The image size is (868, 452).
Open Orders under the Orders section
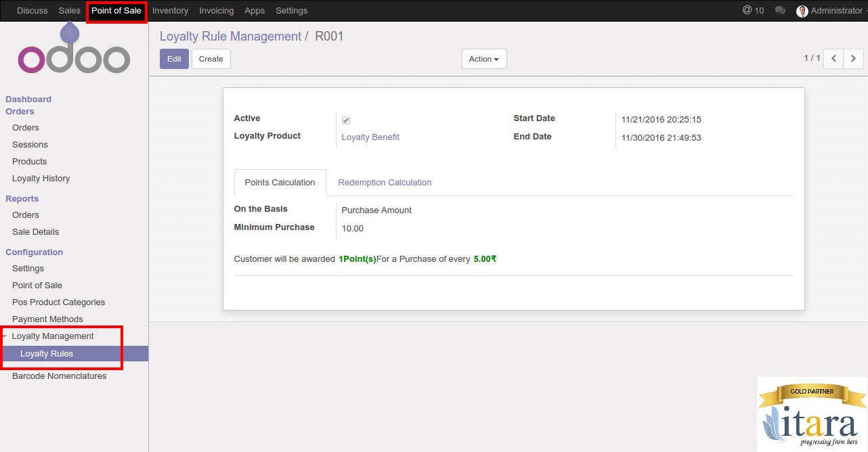coord(26,128)
